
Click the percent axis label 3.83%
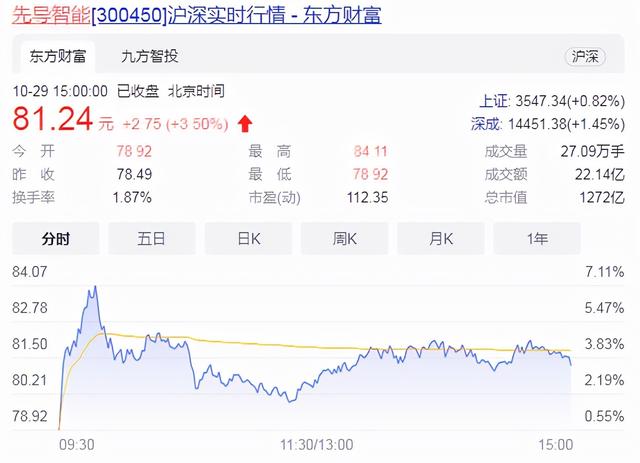point(604,344)
